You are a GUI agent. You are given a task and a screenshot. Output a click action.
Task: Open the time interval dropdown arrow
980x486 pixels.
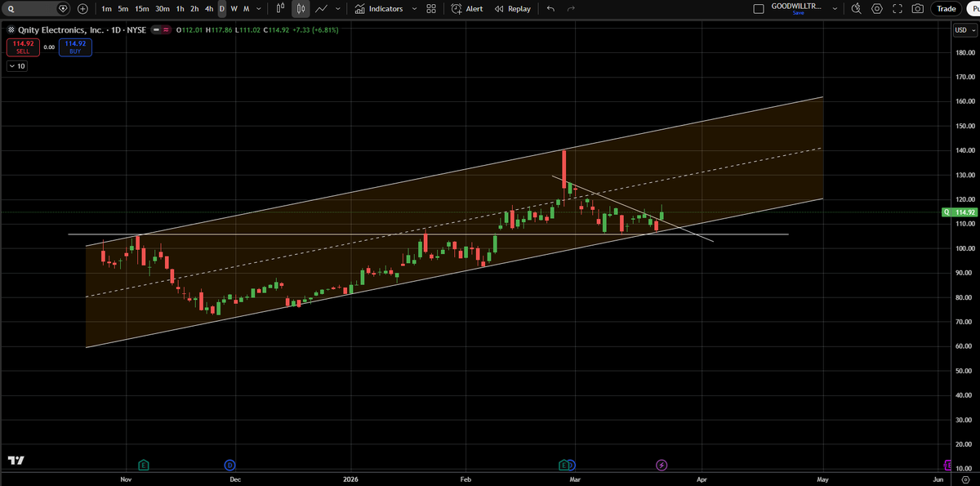click(259, 9)
